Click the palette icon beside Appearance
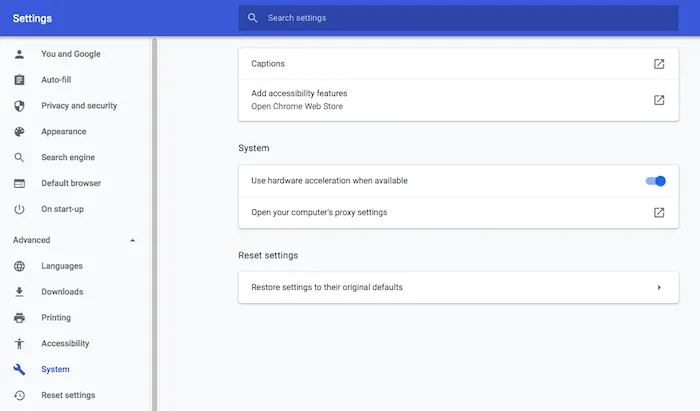Screen dimensions: 700x411 (x=19, y=132)
